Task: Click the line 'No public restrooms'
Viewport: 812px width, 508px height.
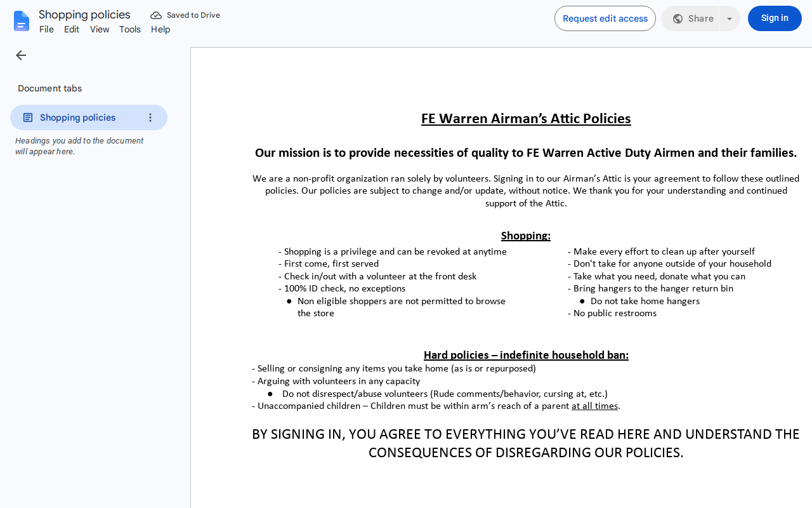Action: point(612,313)
